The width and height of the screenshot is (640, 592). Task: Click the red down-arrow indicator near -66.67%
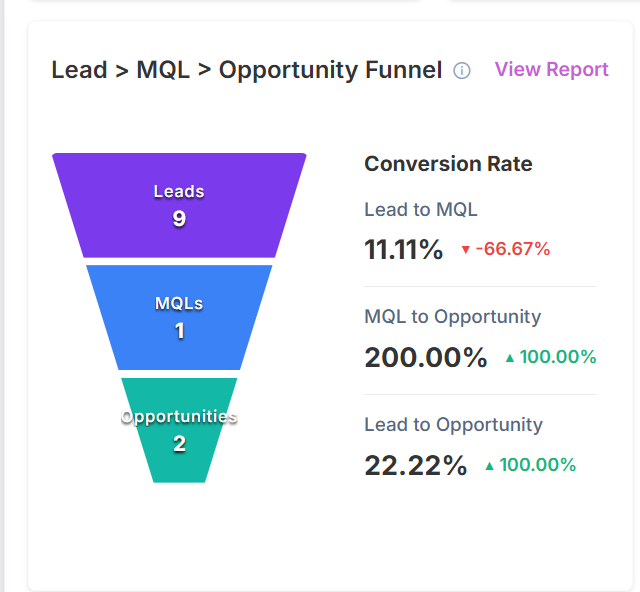(465, 249)
